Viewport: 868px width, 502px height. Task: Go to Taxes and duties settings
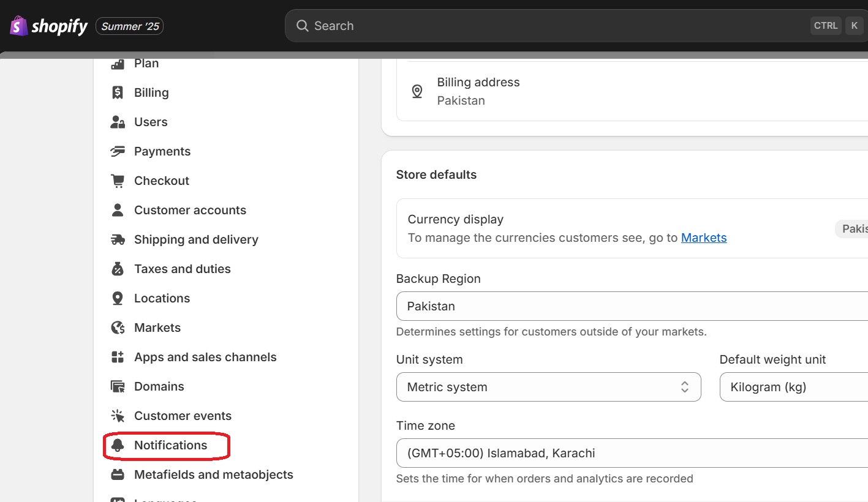pyautogui.click(x=182, y=269)
